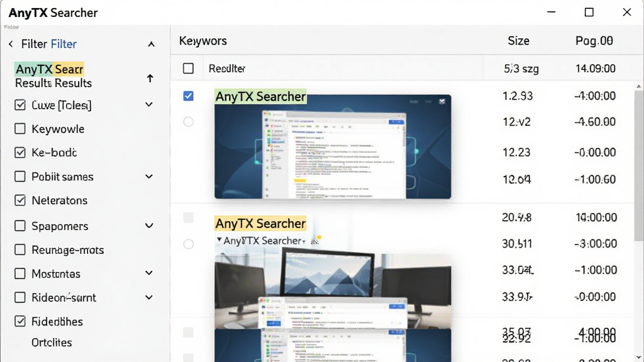Click scrollbar down arrow at bottom

639,357
